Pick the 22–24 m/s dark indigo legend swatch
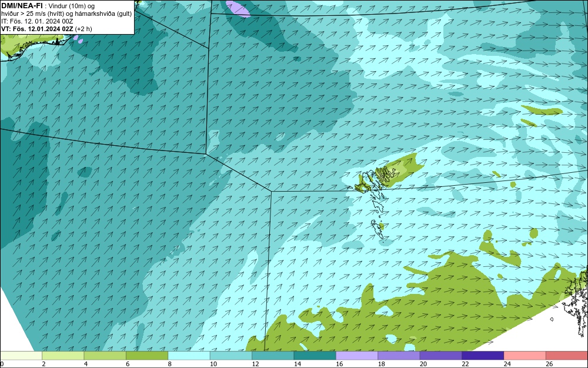The width and height of the screenshot is (588, 368). pos(483,356)
